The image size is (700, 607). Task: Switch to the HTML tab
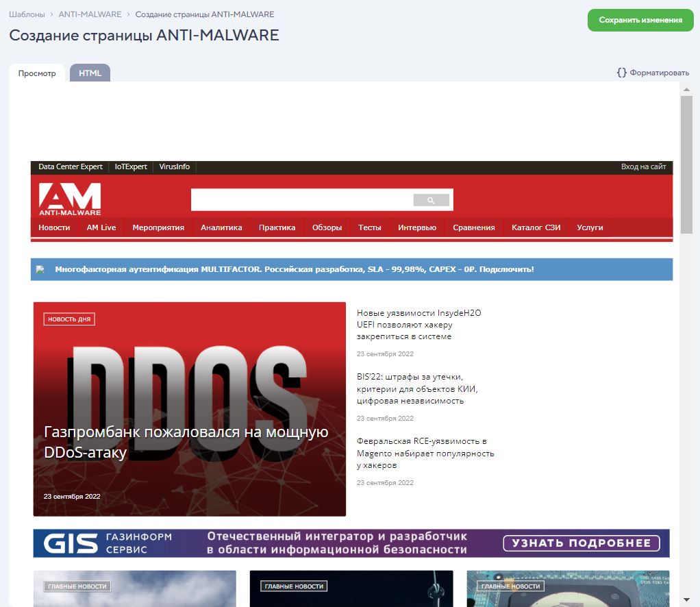(x=90, y=73)
